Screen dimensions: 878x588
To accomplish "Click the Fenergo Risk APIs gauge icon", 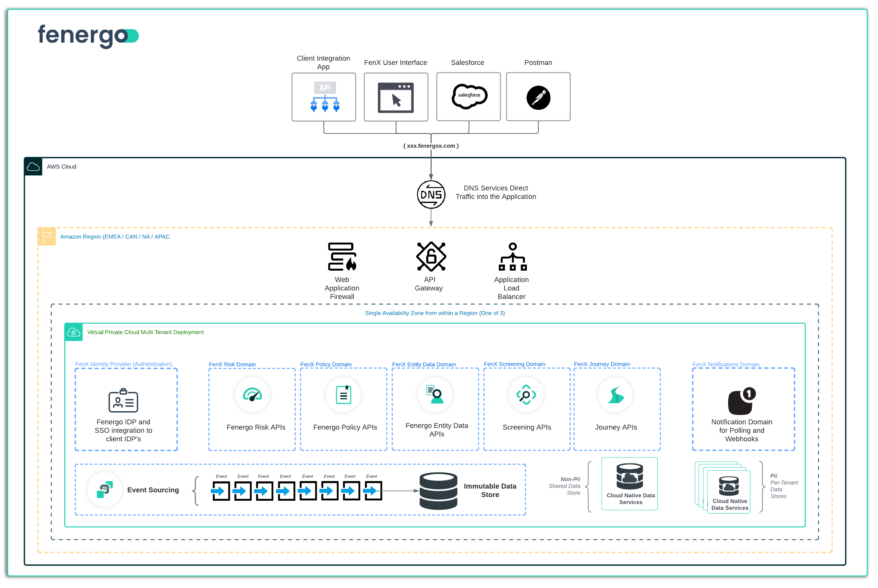I will [x=252, y=395].
